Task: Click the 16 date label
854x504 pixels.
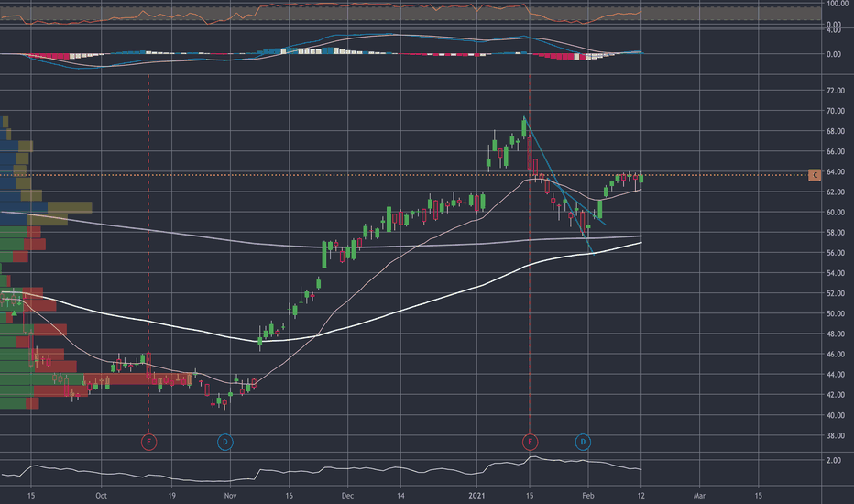Action: pyautogui.click(x=290, y=495)
